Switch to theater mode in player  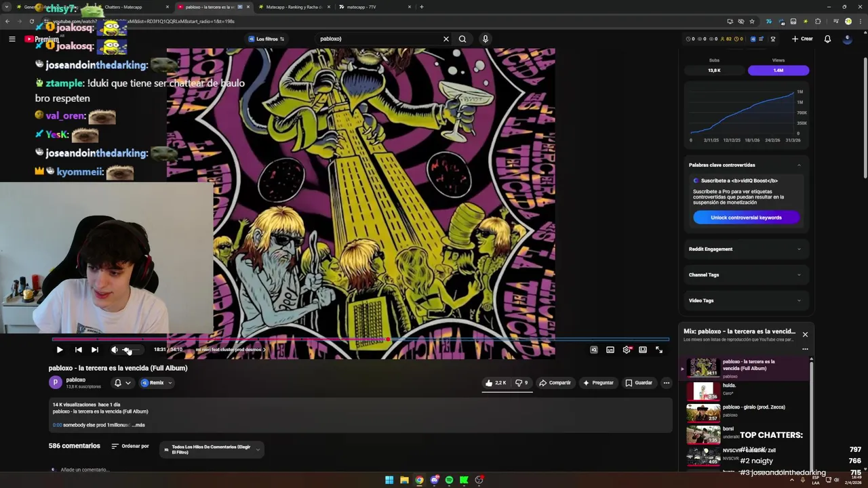click(643, 350)
